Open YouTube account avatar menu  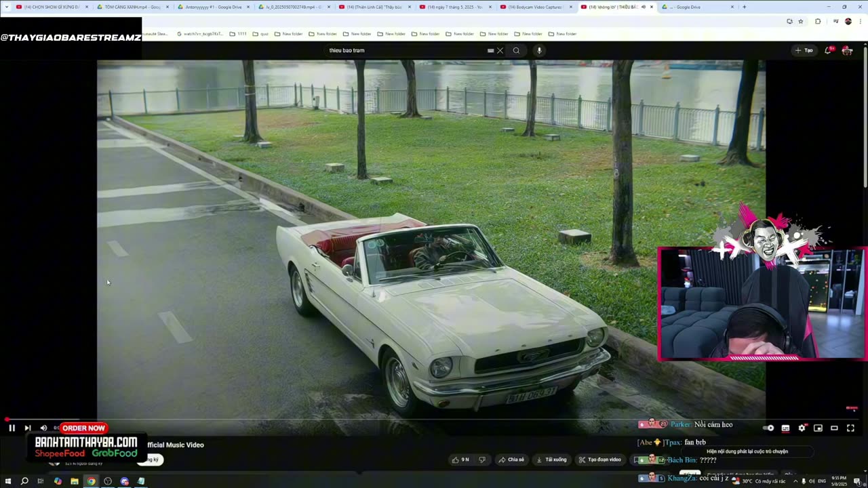[847, 50]
